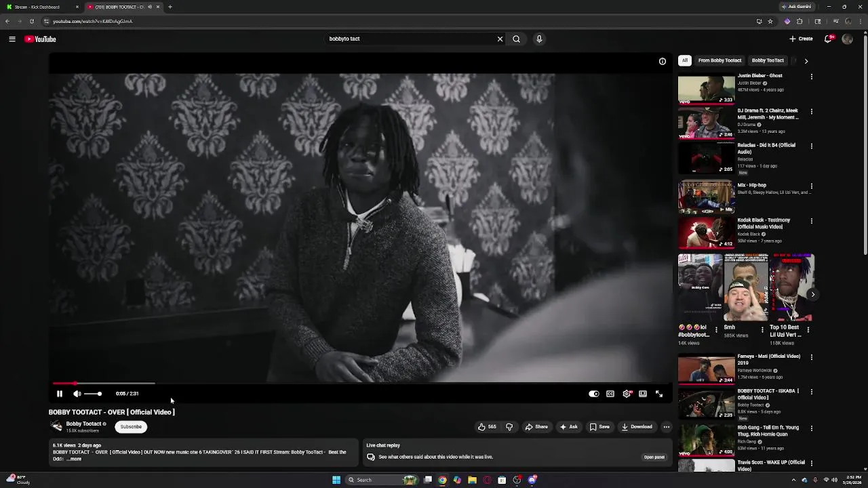Open the Bobby Tootact channel avatar
The image size is (868, 488).
click(x=56, y=426)
